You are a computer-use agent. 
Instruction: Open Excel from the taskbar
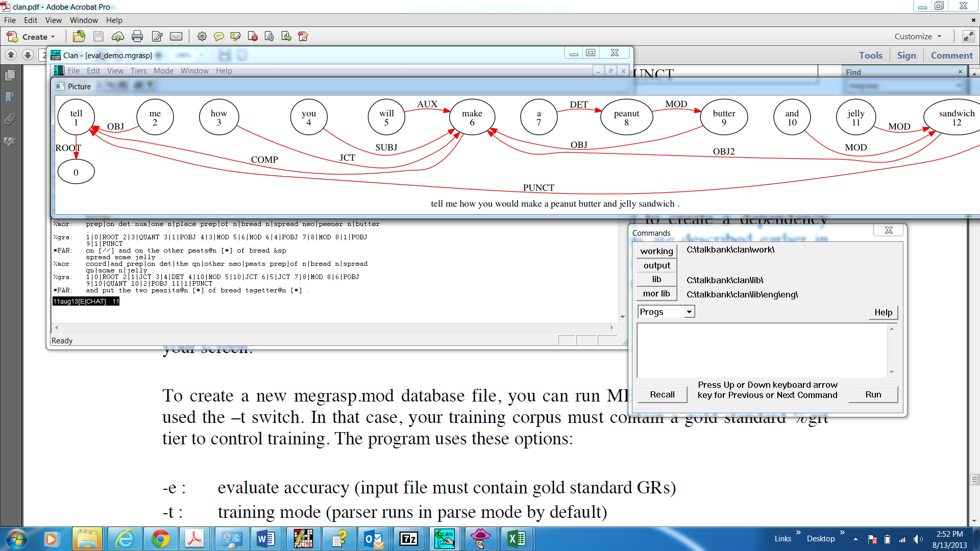coord(516,539)
